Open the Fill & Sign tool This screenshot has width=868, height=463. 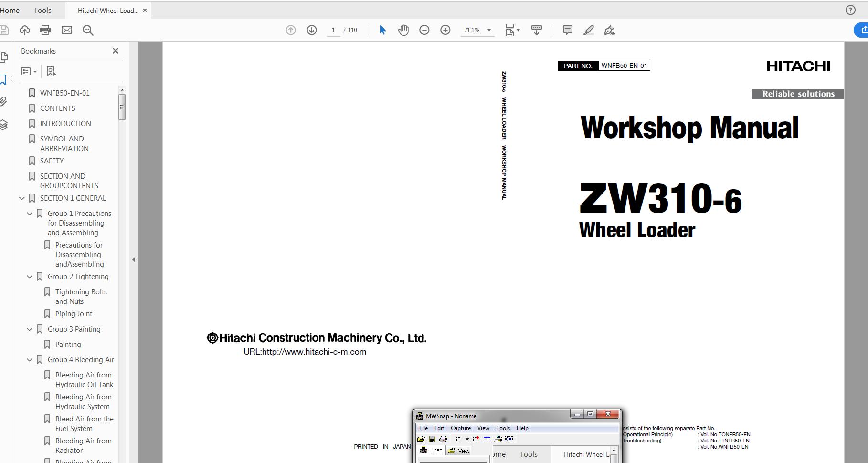[x=609, y=30]
